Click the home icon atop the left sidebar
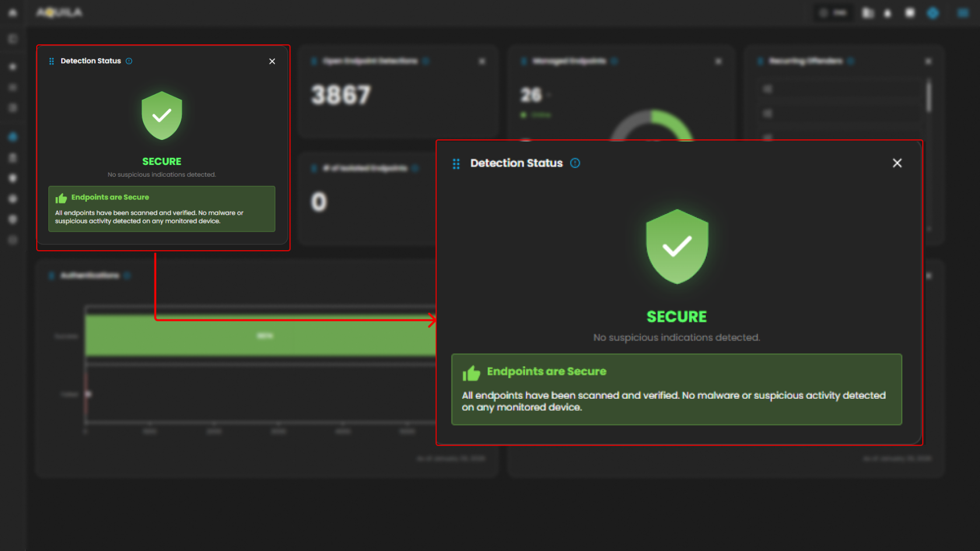 (13, 12)
